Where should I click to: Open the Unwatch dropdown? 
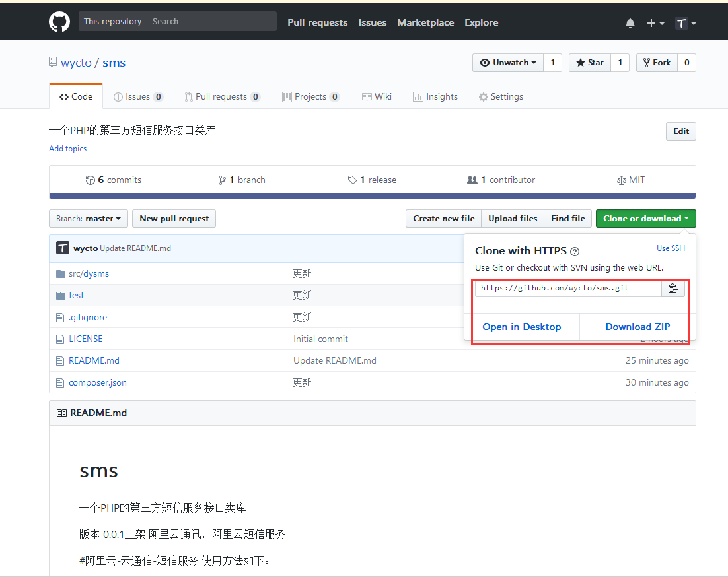508,63
